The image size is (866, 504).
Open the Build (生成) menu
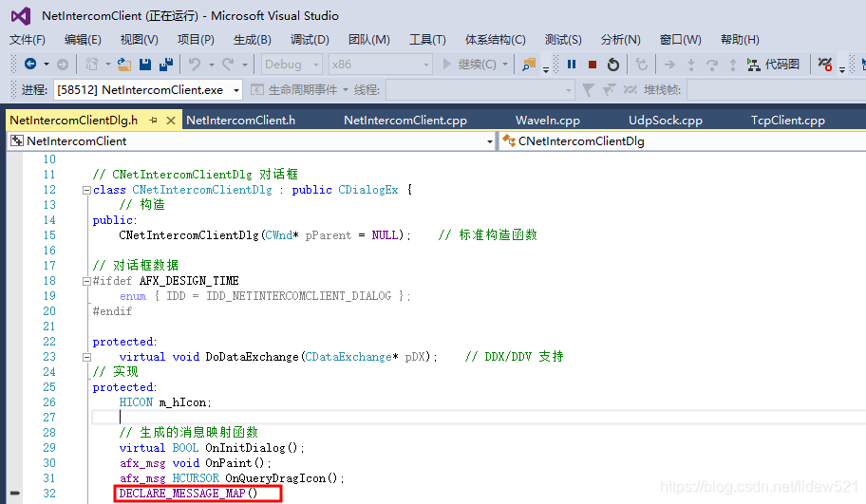coord(252,40)
